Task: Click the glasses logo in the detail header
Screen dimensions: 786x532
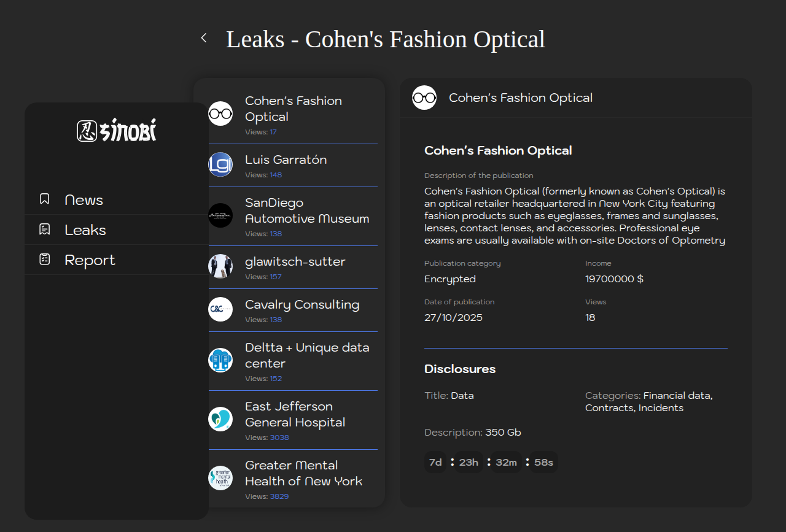Action: pos(424,98)
